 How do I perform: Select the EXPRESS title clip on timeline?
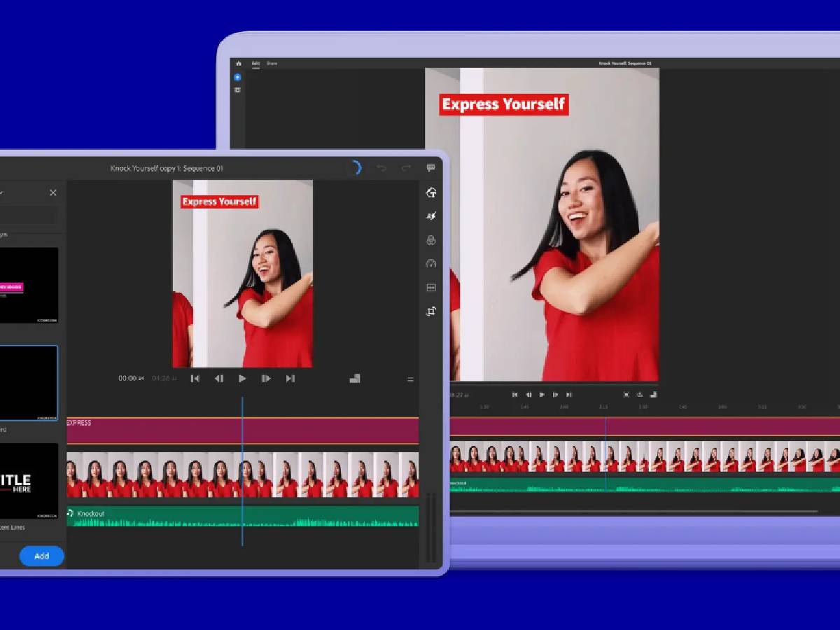click(242, 431)
